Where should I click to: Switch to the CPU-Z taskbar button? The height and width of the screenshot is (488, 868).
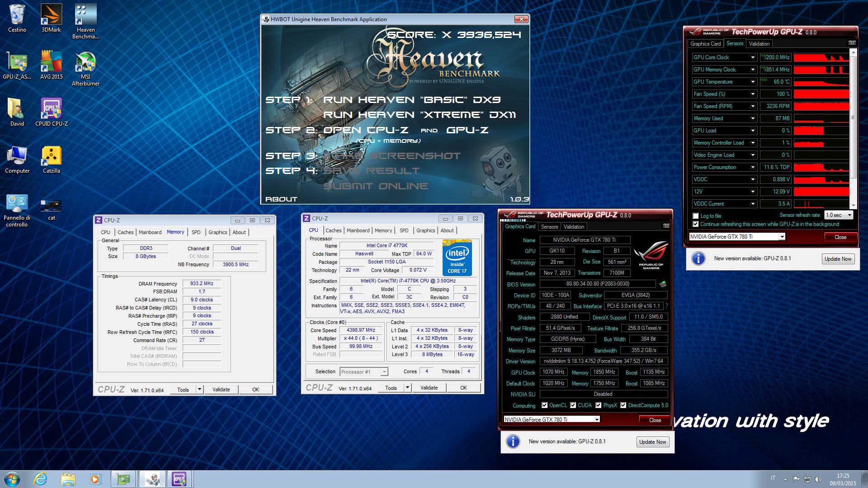pyautogui.click(x=179, y=479)
